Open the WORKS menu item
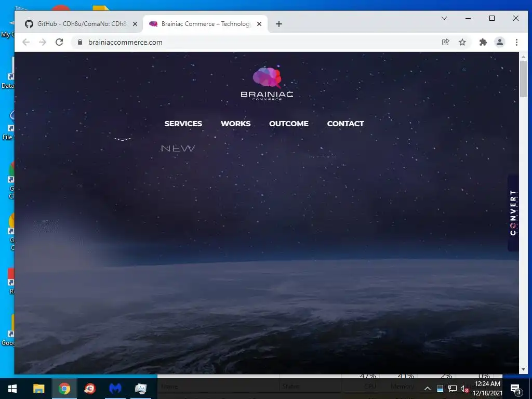Viewport: 532px width, 399px height. (x=235, y=124)
